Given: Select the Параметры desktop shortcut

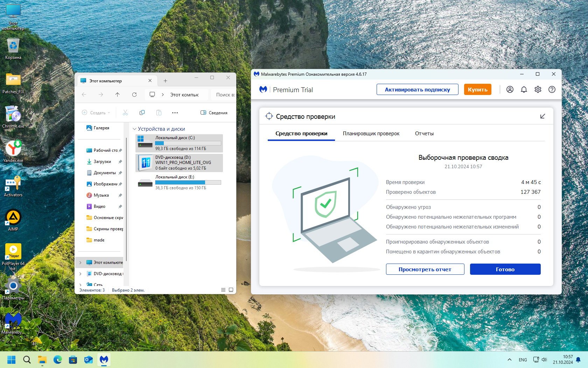Looking at the screenshot, I should tap(13, 289).
